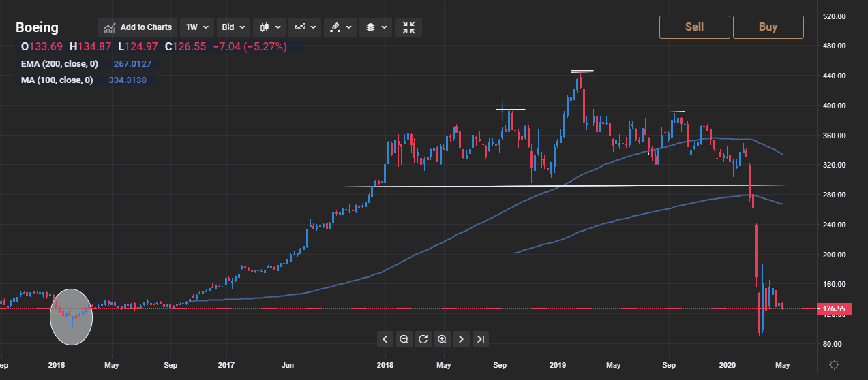Open chart settings gear icon
The width and height of the screenshot is (868, 380).
click(833, 365)
